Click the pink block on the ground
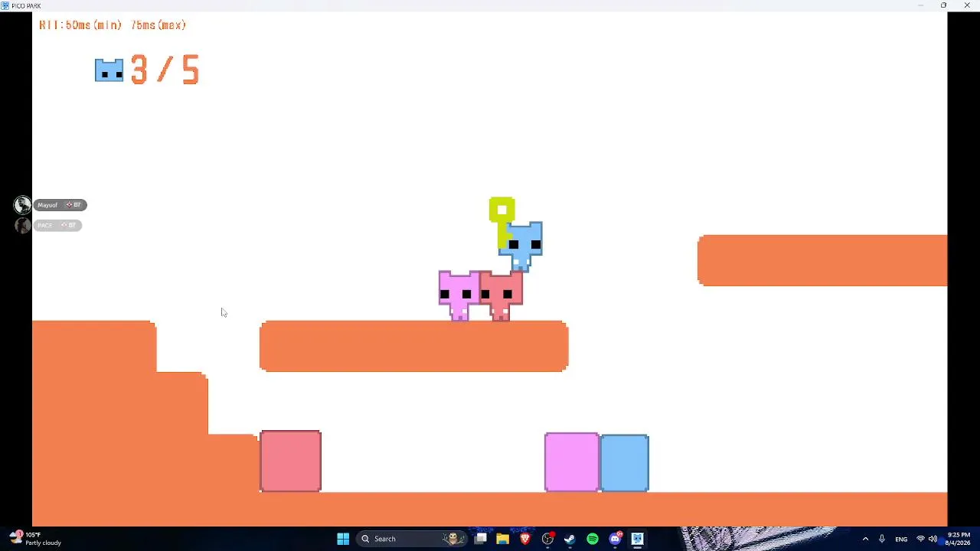The width and height of the screenshot is (980, 551). pyautogui.click(x=572, y=462)
